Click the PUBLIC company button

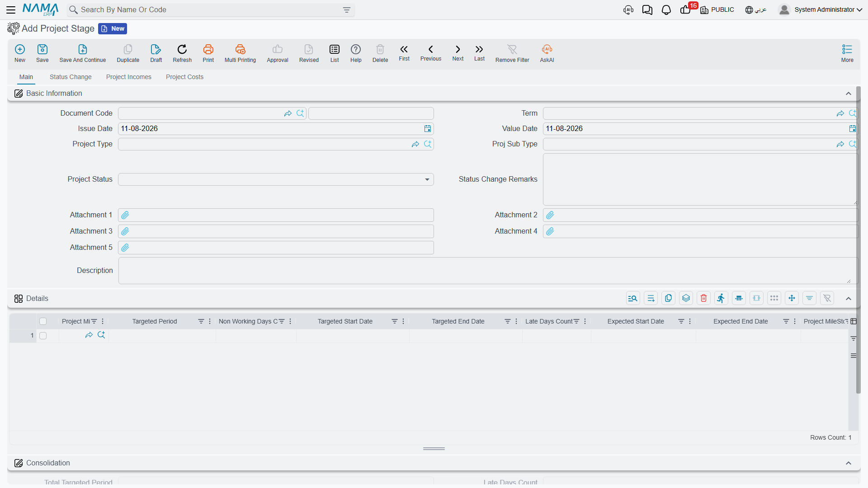(x=717, y=10)
